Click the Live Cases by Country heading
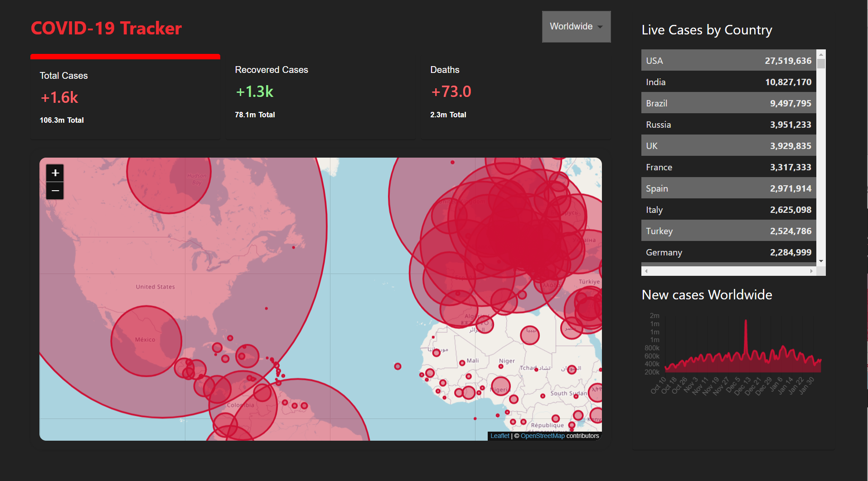This screenshot has width=868, height=481. pyautogui.click(x=707, y=30)
